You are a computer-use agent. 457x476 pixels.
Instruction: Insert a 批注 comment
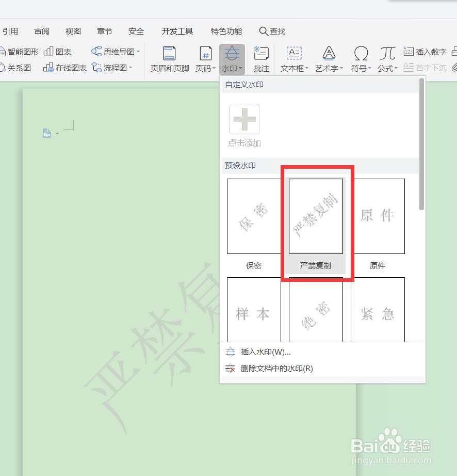[x=262, y=59]
